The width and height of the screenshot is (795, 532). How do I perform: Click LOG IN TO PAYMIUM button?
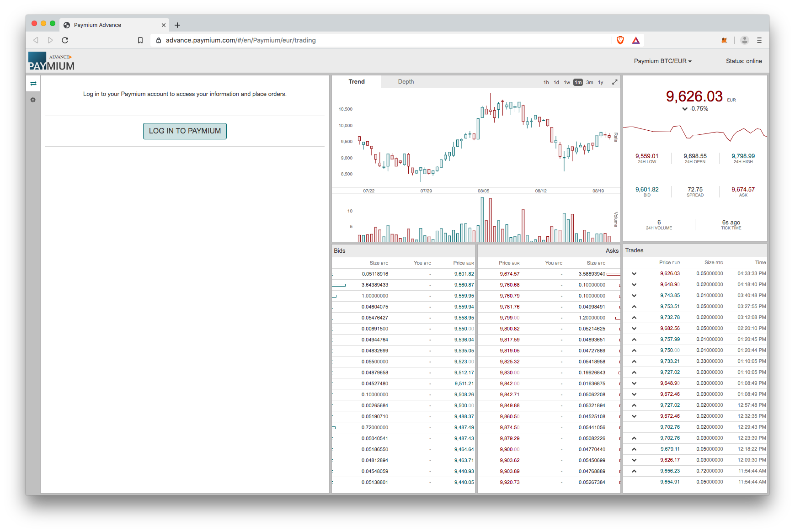[x=185, y=131]
